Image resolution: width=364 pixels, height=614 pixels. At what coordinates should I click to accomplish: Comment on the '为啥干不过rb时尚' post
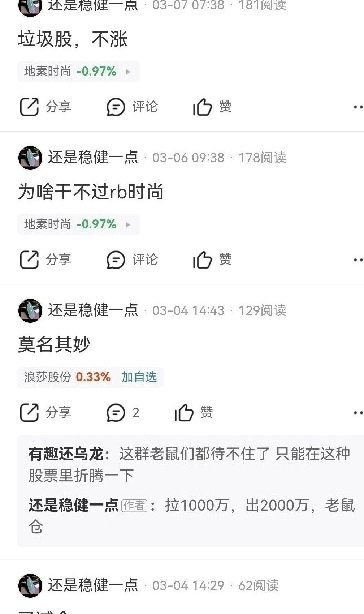(x=116, y=260)
